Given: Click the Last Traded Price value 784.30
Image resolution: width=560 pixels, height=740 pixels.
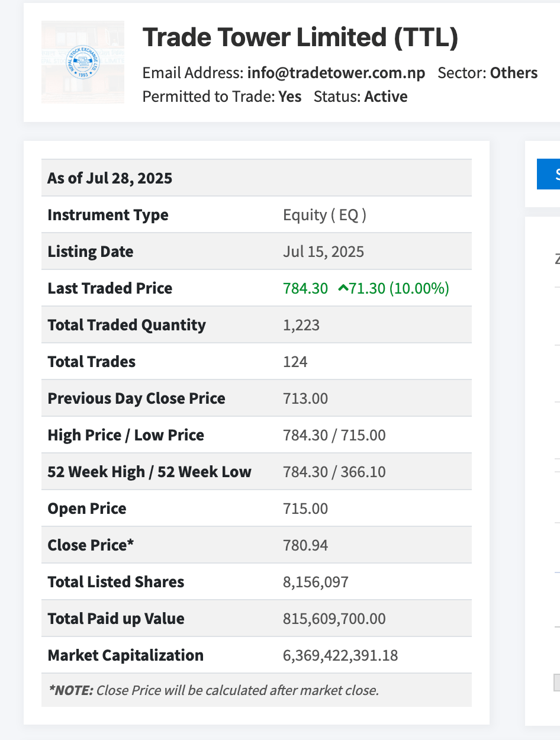Looking at the screenshot, I should coord(305,288).
